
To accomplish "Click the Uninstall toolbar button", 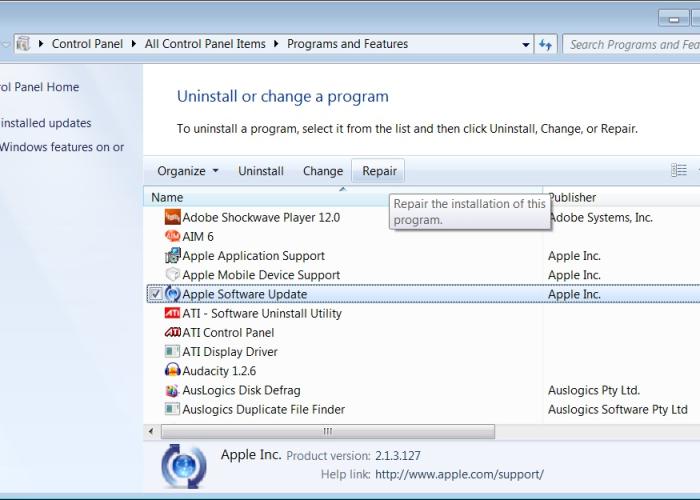I will coord(261,171).
